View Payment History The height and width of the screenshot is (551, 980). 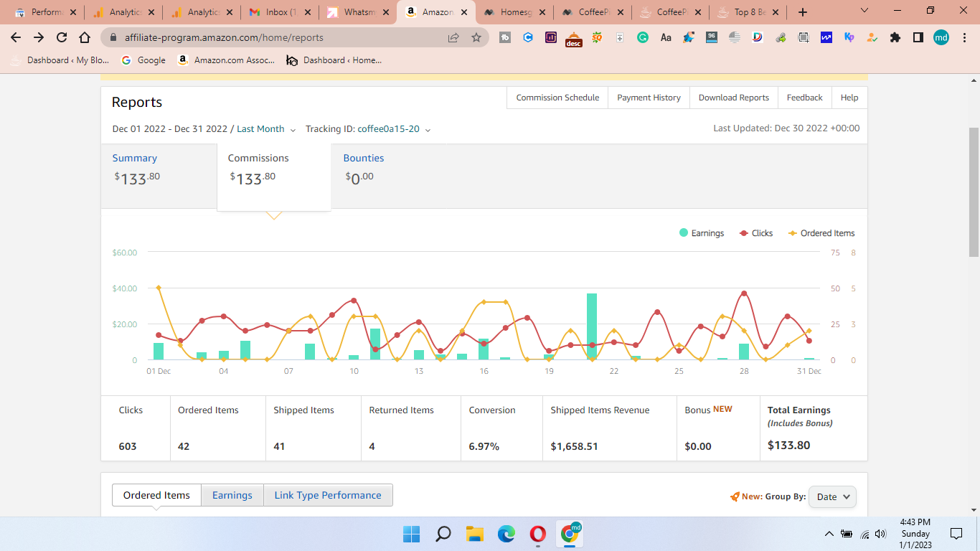[649, 98]
